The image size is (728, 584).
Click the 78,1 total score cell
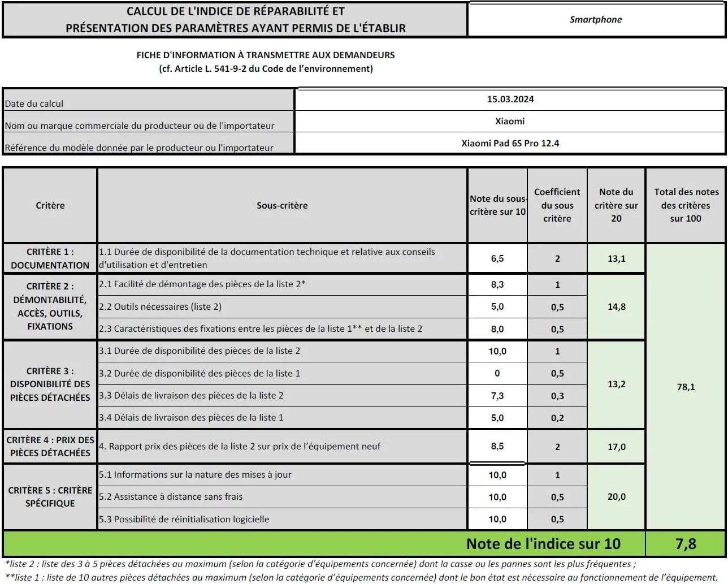(x=686, y=387)
